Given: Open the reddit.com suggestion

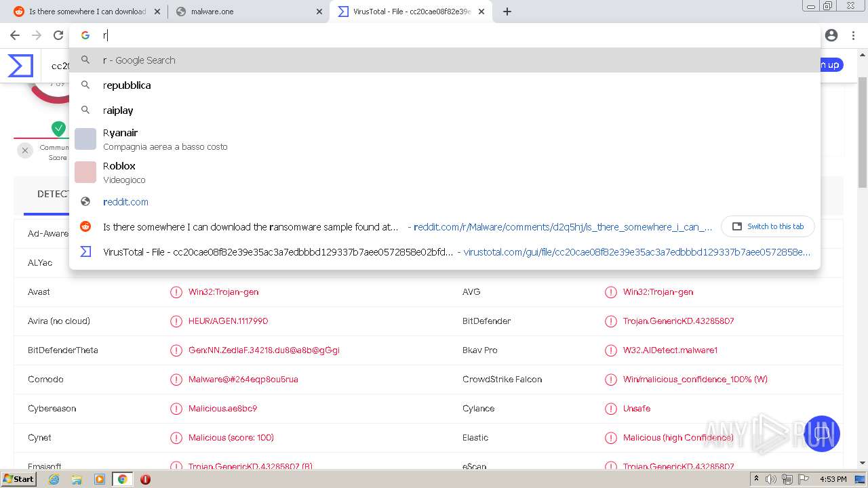Looking at the screenshot, I should (x=444, y=202).
